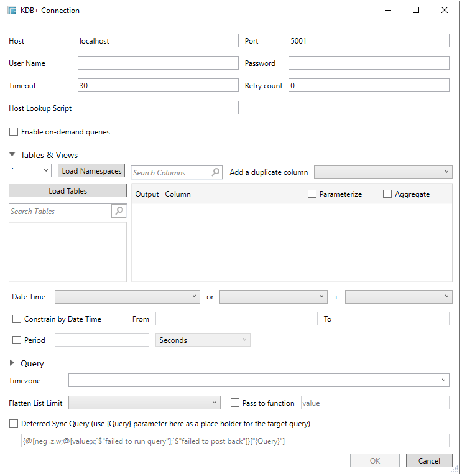Click into the Host Lookup Script field
Screen dimensions: 462x476
pyautogui.click(x=158, y=108)
